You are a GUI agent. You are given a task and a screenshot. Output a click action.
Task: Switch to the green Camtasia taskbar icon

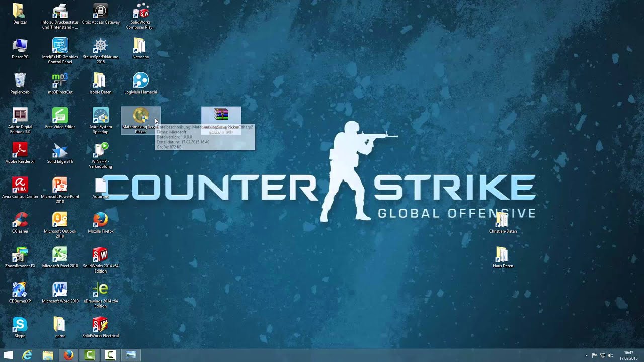pyautogui.click(x=90, y=355)
